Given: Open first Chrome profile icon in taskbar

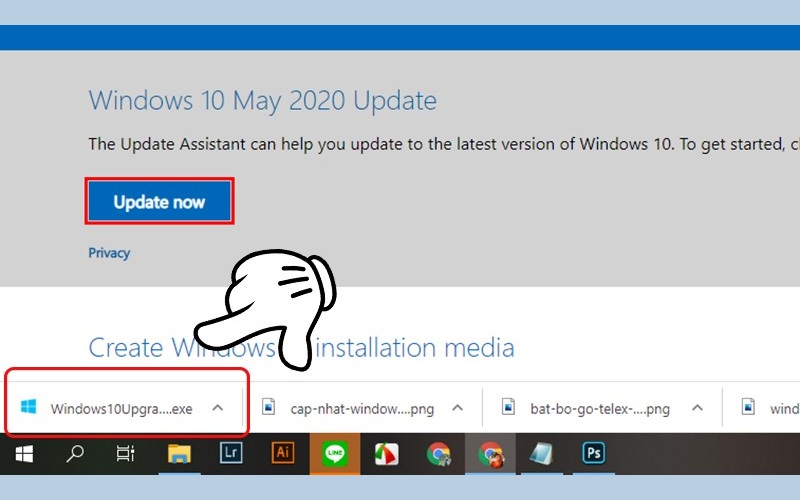Looking at the screenshot, I should pyautogui.click(x=439, y=454).
